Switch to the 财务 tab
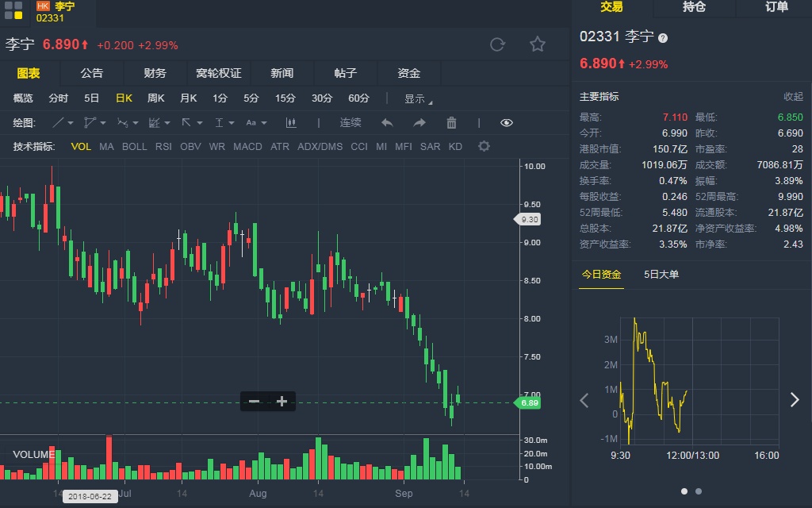Viewport: 812px width, 508px height. [155, 73]
